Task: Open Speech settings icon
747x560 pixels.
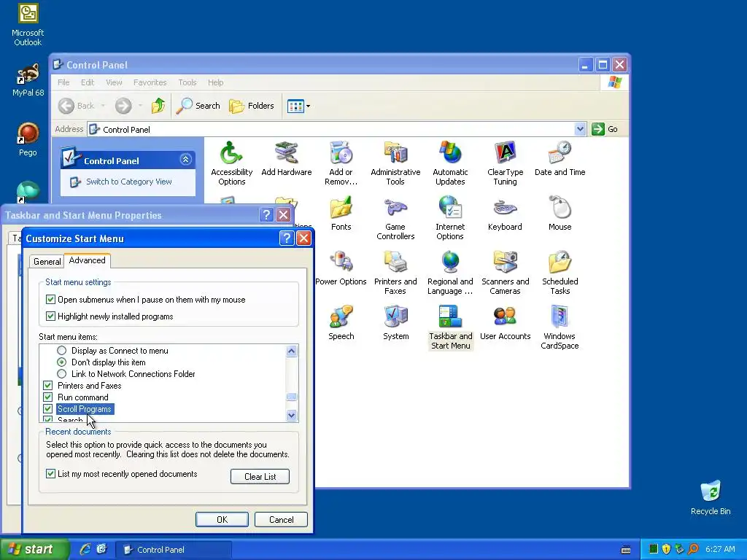Action: click(341, 323)
